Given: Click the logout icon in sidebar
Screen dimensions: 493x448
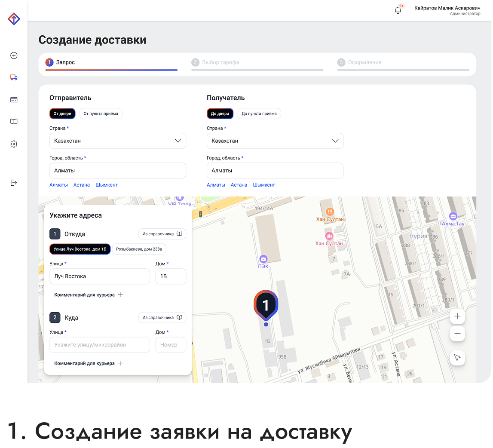Looking at the screenshot, I should (x=14, y=183).
